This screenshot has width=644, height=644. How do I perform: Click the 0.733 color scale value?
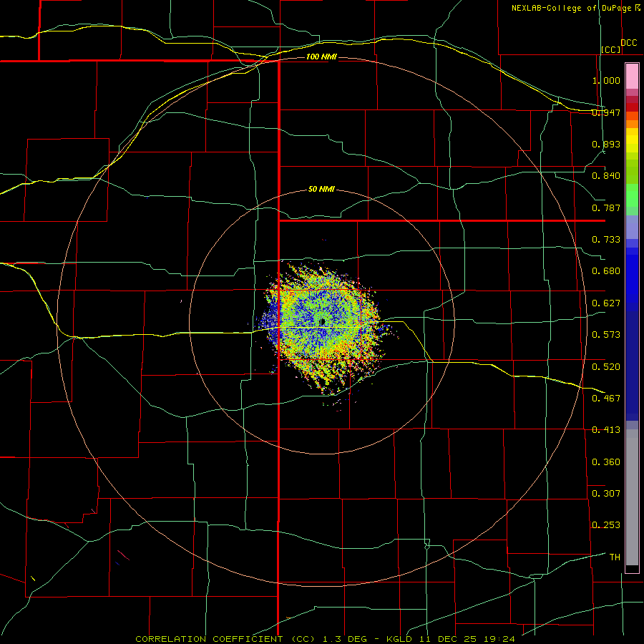click(606, 240)
